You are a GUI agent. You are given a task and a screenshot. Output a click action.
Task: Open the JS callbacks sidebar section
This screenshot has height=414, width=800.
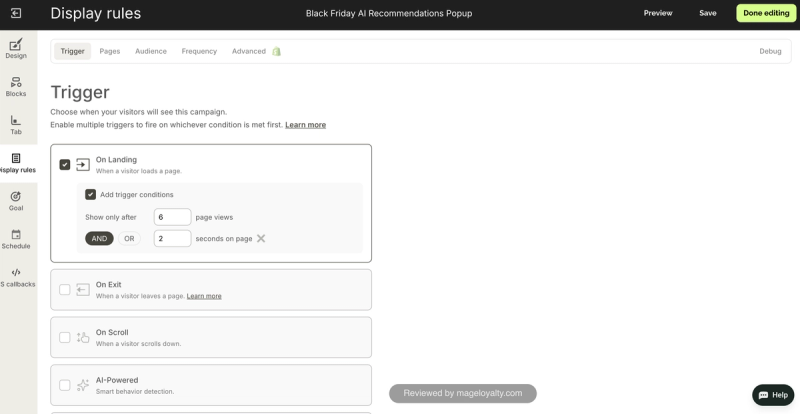17,278
